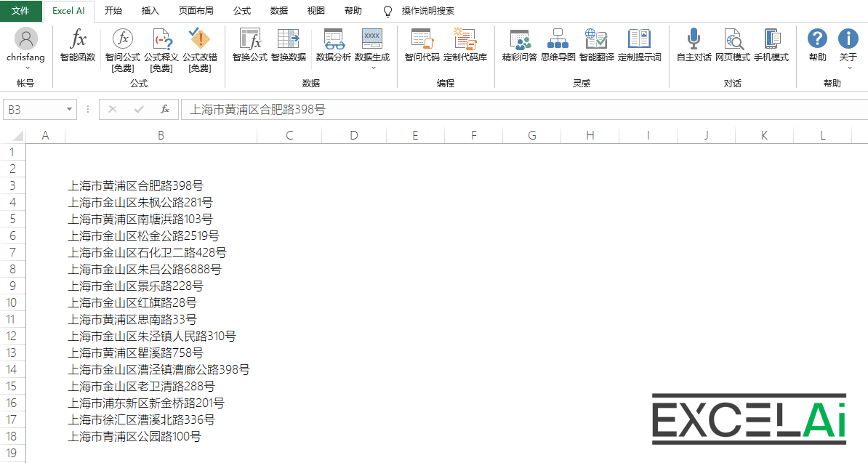This screenshot has height=463, width=868.
Task: Select cell 上海市金山区石化卫二路428号
Action: [161, 253]
